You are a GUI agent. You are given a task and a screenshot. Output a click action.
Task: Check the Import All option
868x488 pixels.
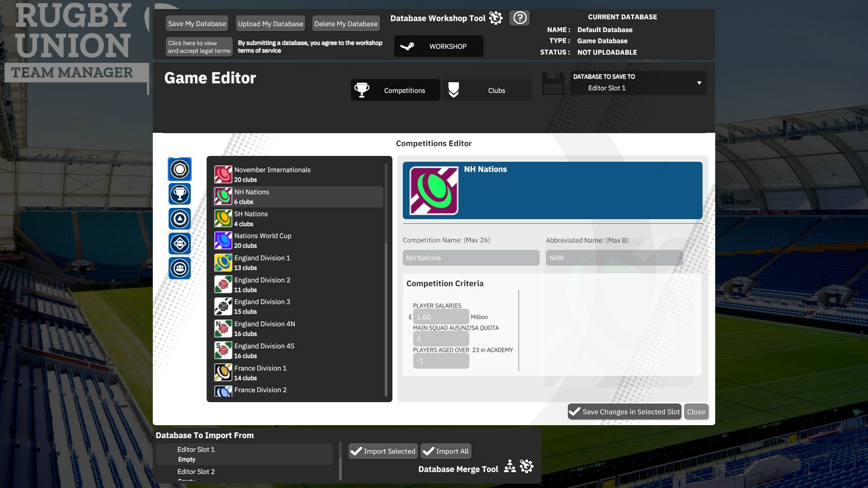tap(429, 451)
